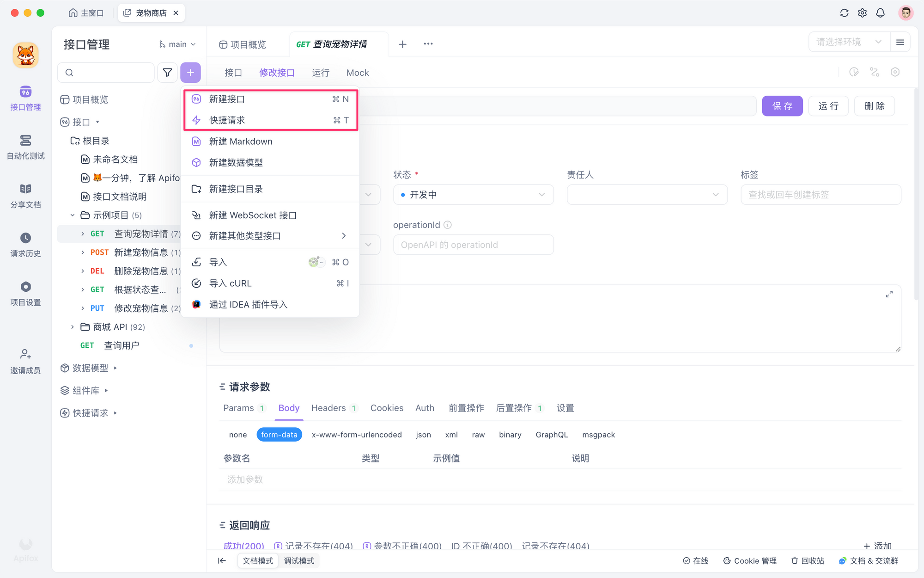The width and height of the screenshot is (924, 578).
Task: Choose 导入 cURL from the menu
Action: pos(270,283)
